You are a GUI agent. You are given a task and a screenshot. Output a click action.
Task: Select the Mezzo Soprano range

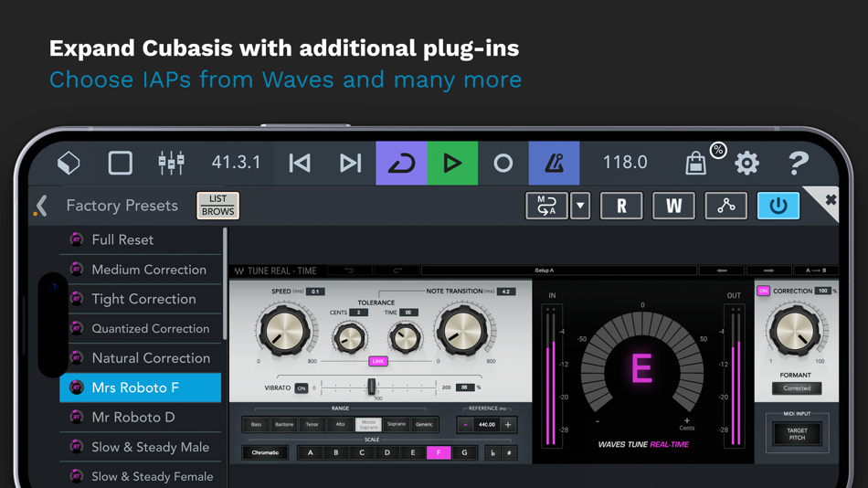point(368,425)
